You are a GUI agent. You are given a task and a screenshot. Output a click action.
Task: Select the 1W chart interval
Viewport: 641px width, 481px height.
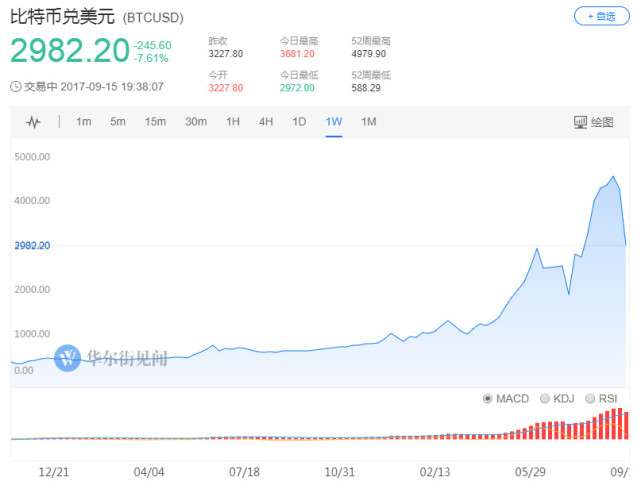pos(334,122)
